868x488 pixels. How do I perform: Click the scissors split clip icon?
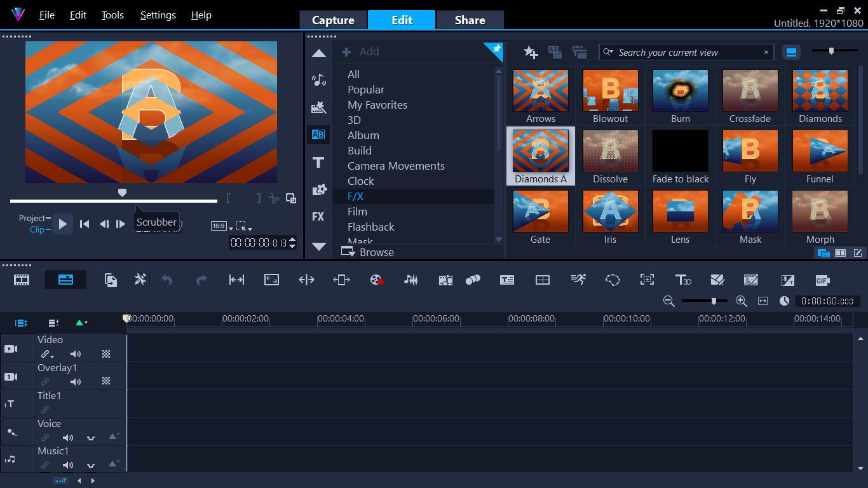point(274,198)
